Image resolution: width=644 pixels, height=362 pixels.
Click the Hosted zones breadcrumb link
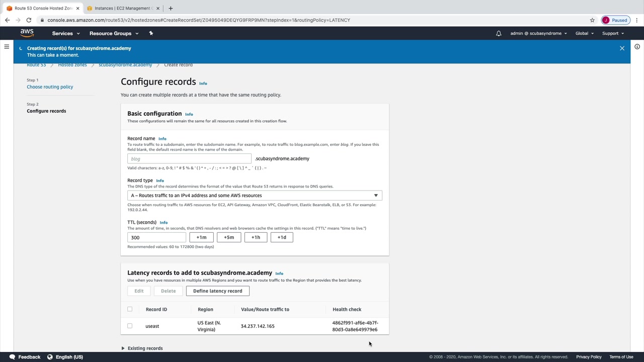pyautogui.click(x=72, y=65)
